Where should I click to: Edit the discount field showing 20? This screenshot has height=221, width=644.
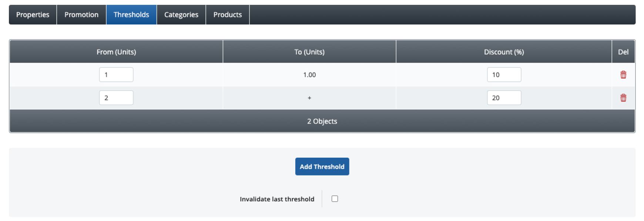click(504, 98)
